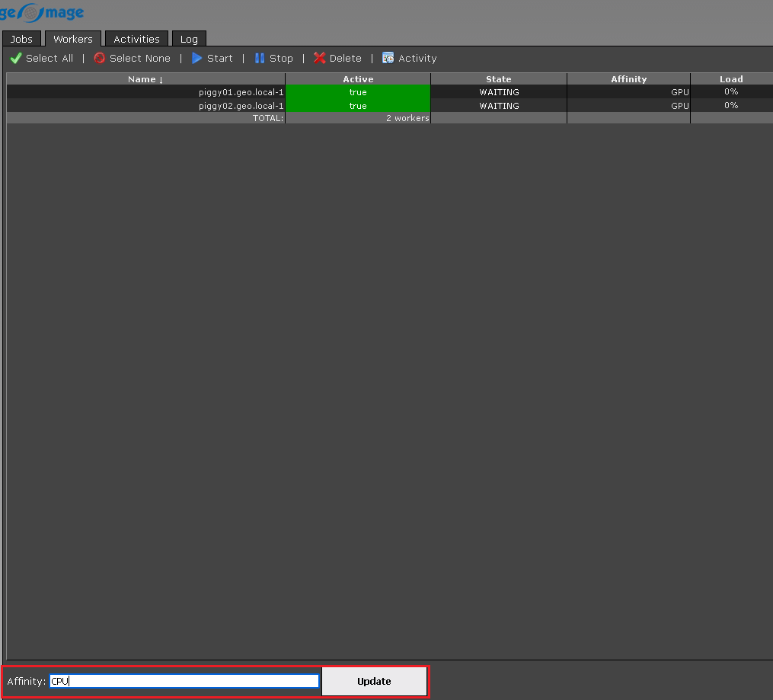This screenshot has width=773, height=700.
Task: Click the GPU affinity of piggy01
Action: [679, 92]
